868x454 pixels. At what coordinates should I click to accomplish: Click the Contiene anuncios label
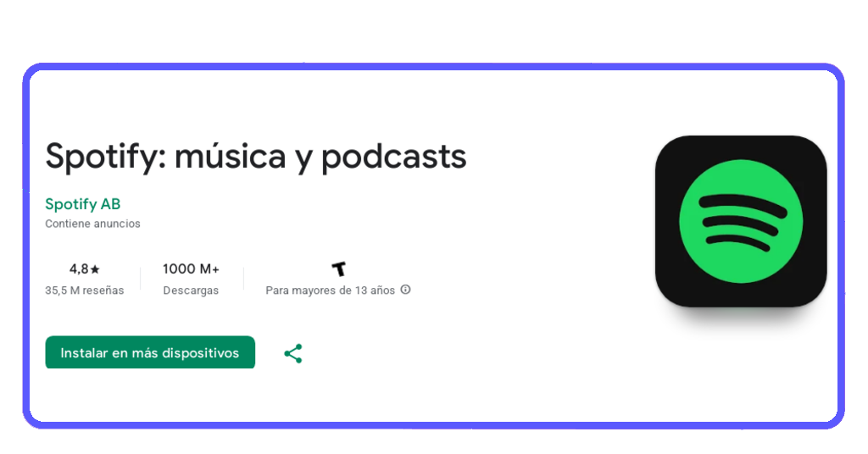pos(92,224)
